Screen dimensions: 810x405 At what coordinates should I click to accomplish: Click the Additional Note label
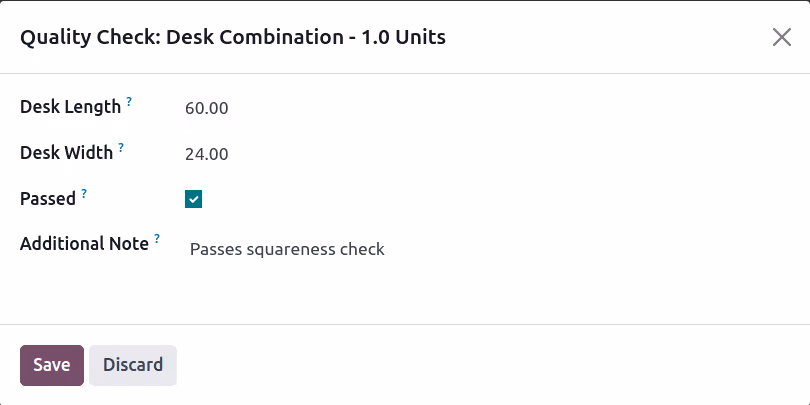pos(84,243)
